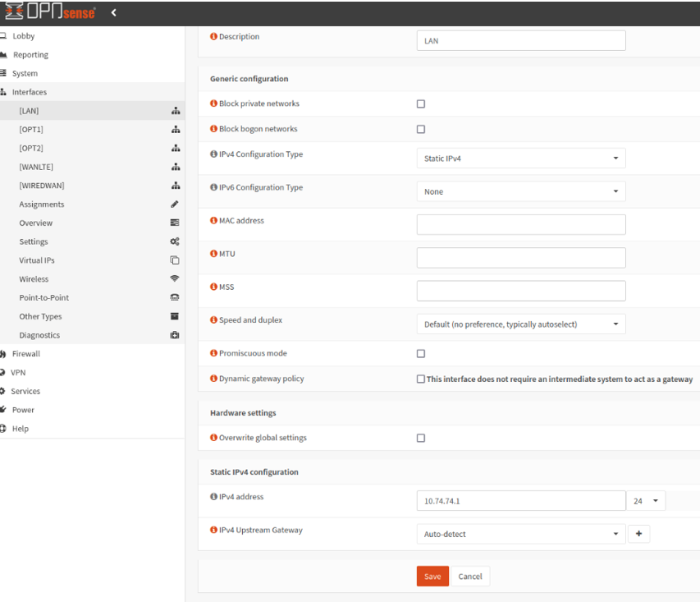Click the Settings gears icon

[175, 241]
